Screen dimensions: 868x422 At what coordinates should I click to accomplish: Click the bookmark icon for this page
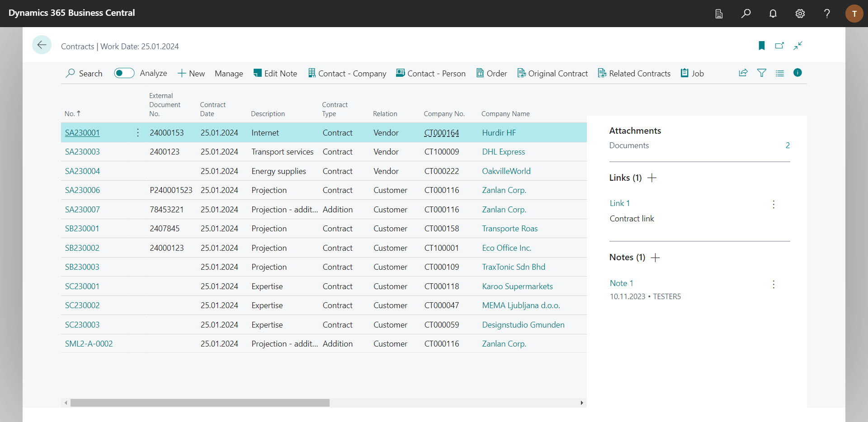(761, 46)
